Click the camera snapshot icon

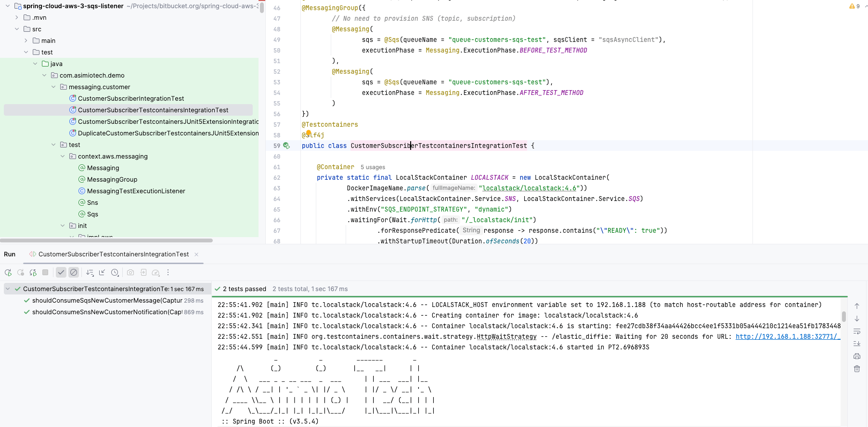click(130, 273)
